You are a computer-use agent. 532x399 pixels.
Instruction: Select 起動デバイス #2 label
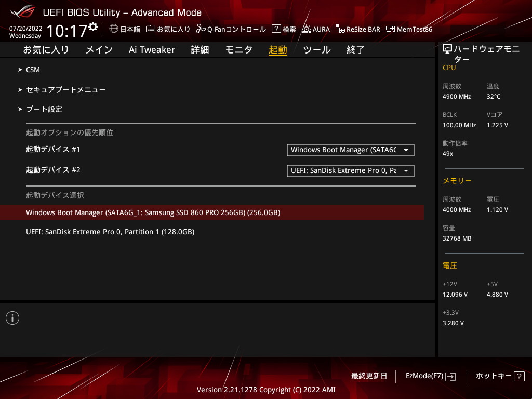53,170
